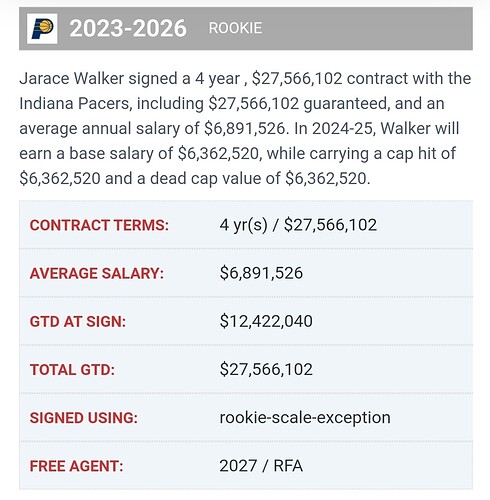Image resolution: width=490 pixels, height=500 pixels.
Task: Click the 2024-25 season mention in paragraph
Action: (342, 129)
